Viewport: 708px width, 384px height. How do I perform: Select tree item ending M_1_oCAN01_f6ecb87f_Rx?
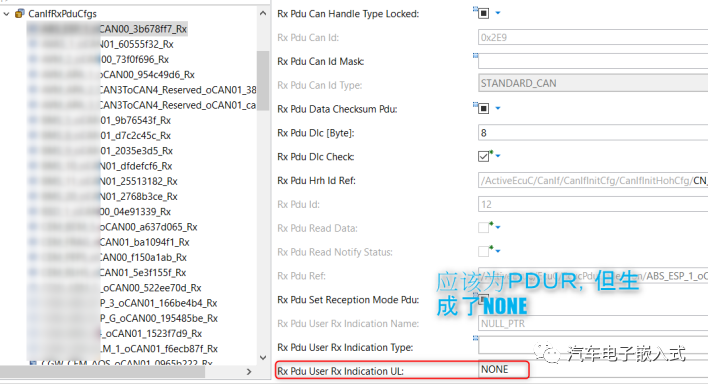pyautogui.click(x=122, y=349)
